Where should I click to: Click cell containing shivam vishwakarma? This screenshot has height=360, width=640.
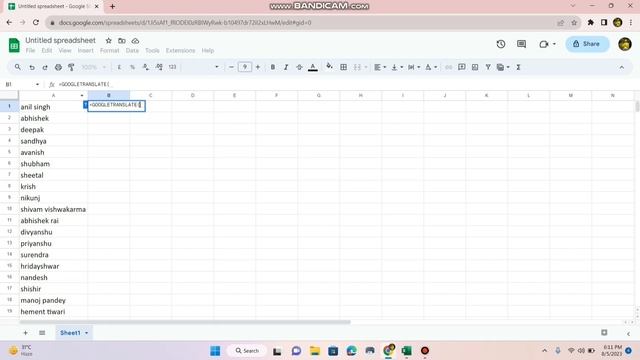[x=53, y=209]
